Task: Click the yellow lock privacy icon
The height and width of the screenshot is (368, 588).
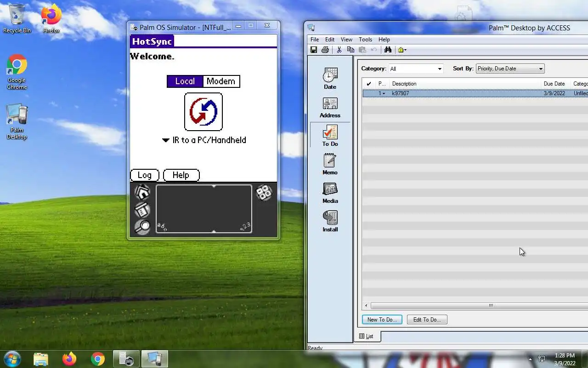Action: click(x=402, y=50)
